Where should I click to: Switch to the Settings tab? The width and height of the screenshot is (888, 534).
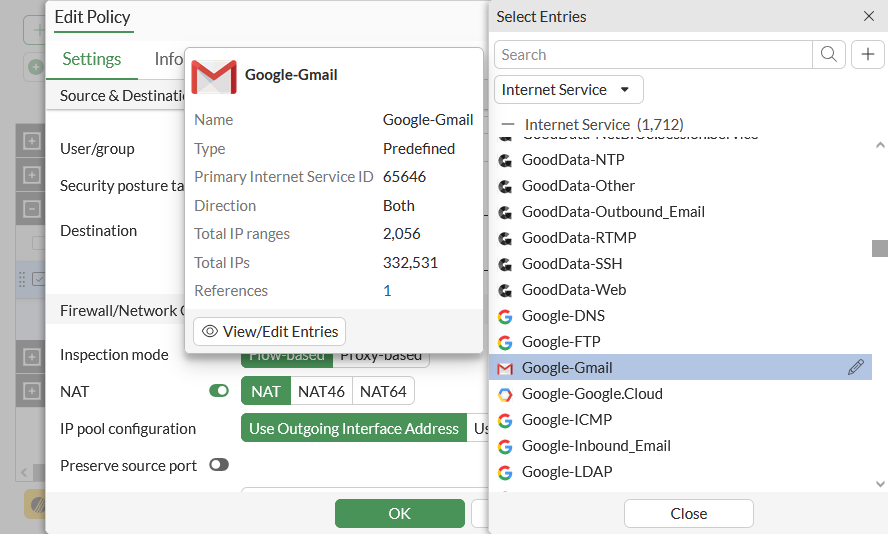(92, 59)
